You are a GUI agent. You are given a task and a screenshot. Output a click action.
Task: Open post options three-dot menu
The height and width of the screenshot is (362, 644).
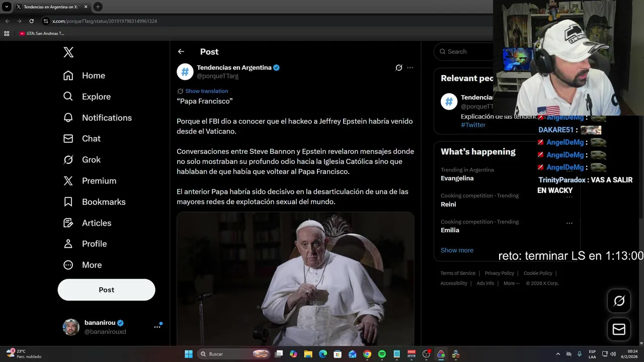click(x=410, y=67)
